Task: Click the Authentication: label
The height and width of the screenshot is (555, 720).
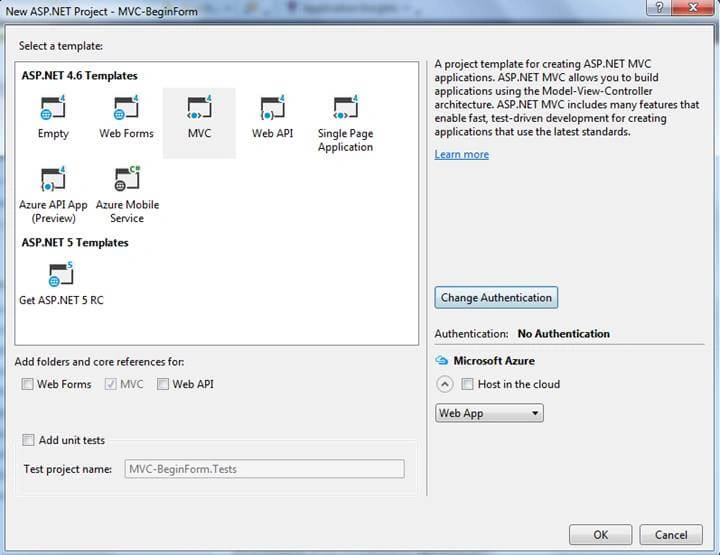Action: [471, 334]
